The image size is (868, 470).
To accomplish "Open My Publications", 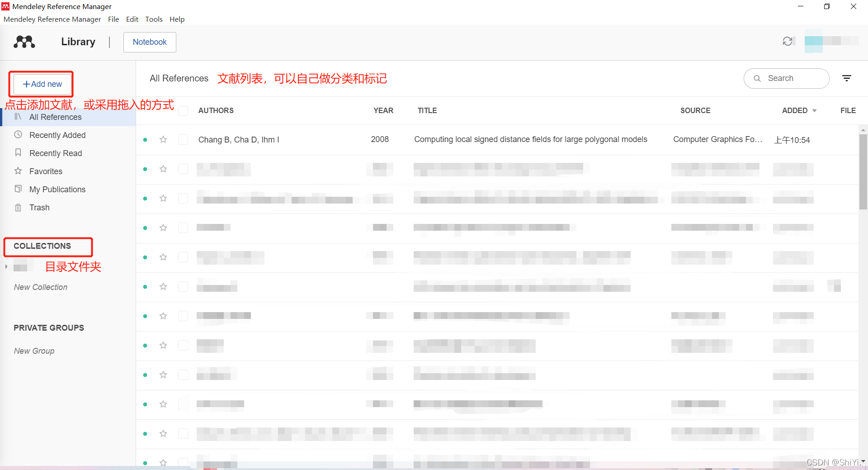I will (57, 190).
